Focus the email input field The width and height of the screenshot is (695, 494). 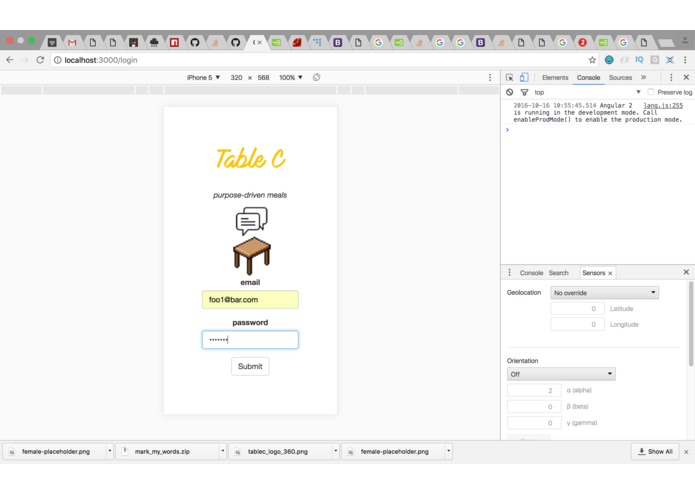(x=250, y=300)
